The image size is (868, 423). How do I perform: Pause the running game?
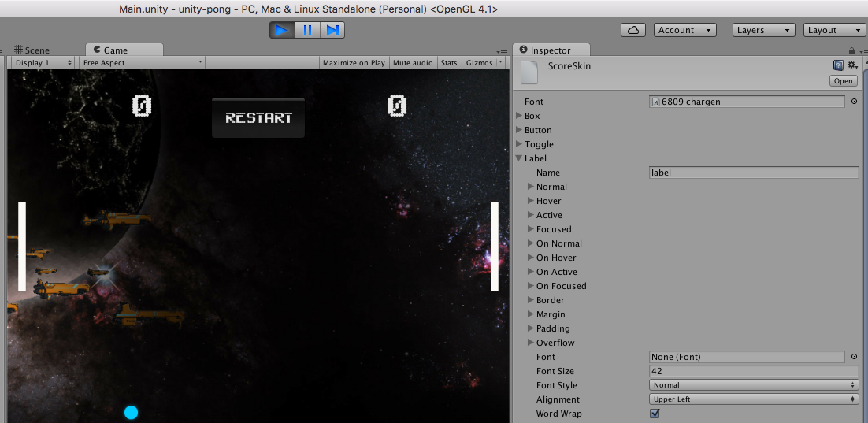(307, 30)
